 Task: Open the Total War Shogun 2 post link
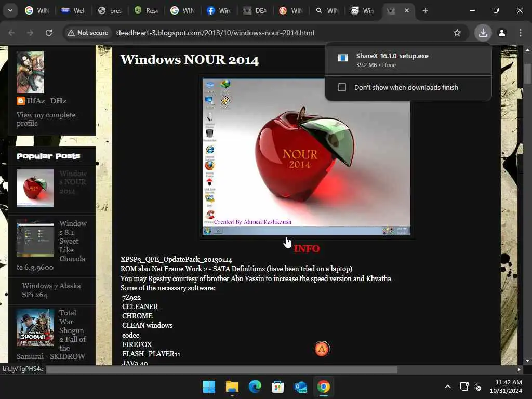tap(73, 330)
